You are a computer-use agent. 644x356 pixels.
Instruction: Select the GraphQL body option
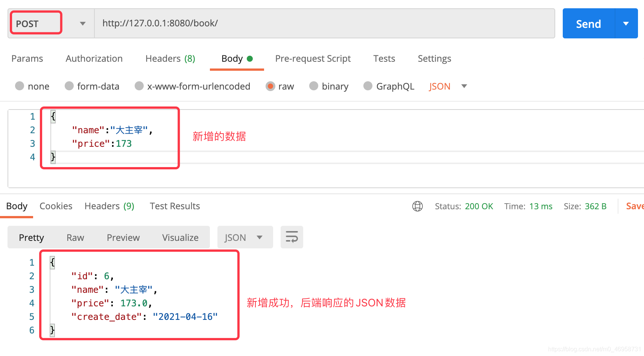(x=389, y=86)
